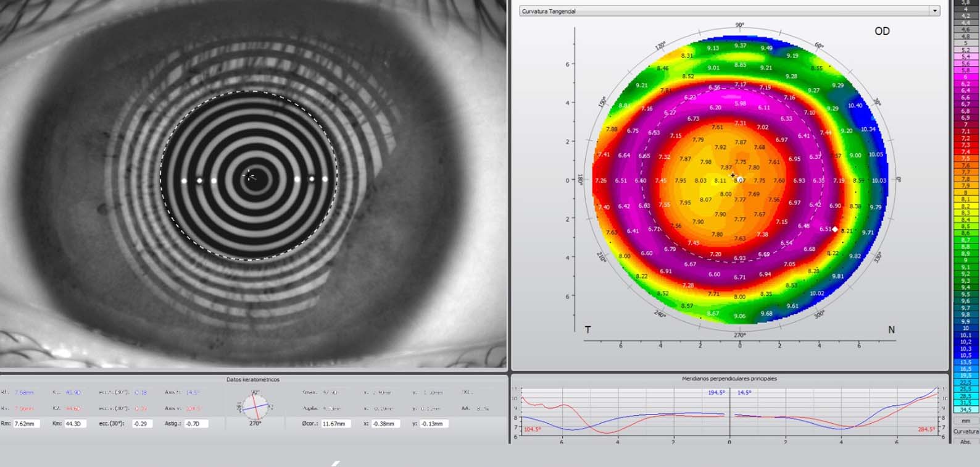This screenshot has height=467, width=980.
Task: Click the map center cross near value 8.07
Action: [733, 176]
